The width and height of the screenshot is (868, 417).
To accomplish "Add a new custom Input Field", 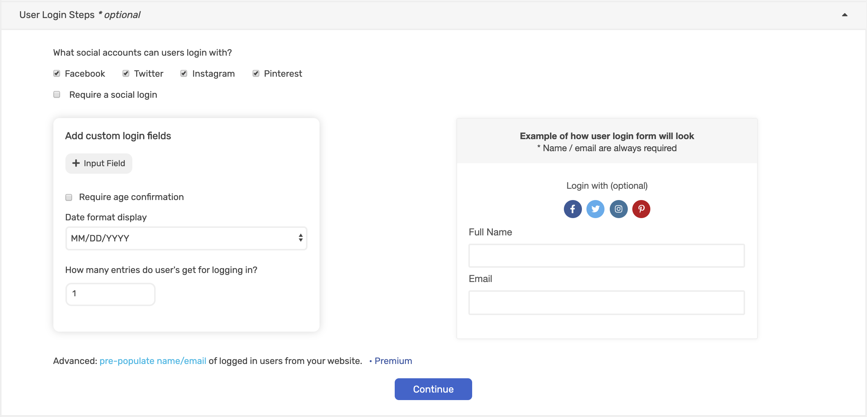I will (98, 163).
